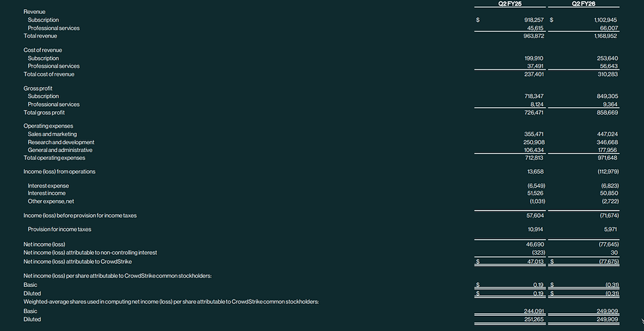This screenshot has width=644, height=331.
Task: Click subscription cost value 253,640
Action: click(x=607, y=59)
